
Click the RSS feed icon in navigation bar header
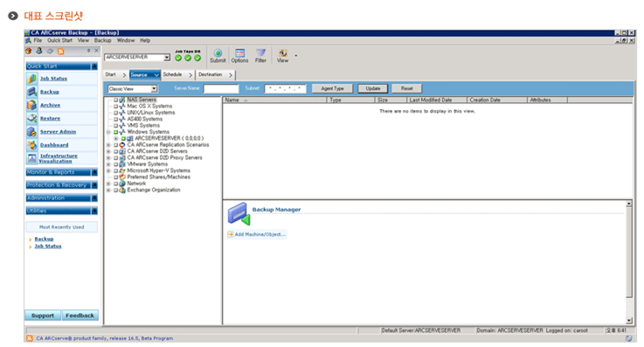click(61, 52)
